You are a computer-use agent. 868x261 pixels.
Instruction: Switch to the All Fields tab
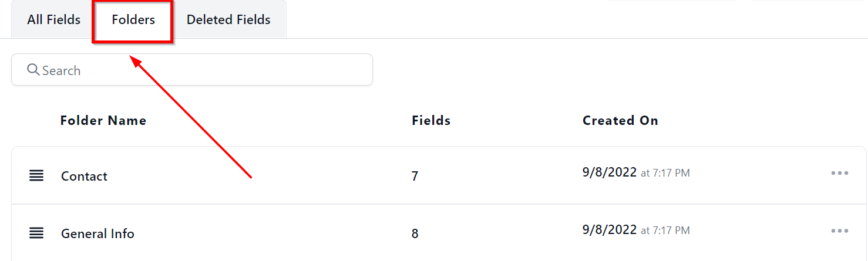[x=53, y=19]
